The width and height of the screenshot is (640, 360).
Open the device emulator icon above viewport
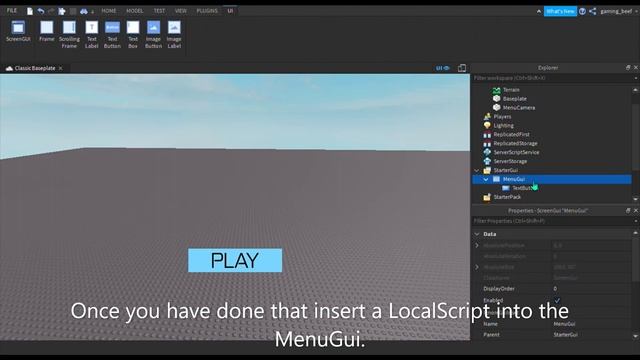pos(462,68)
